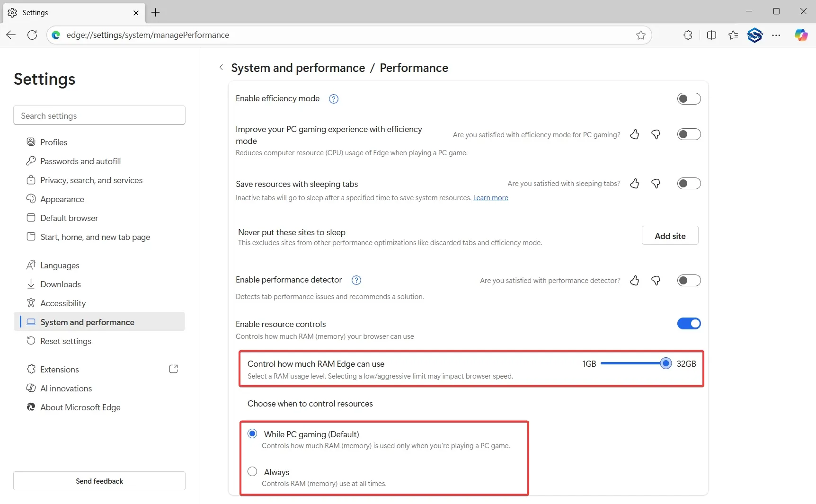Turn off Enable resource controls
This screenshot has width=816, height=504.
click(x=689, y=324)
